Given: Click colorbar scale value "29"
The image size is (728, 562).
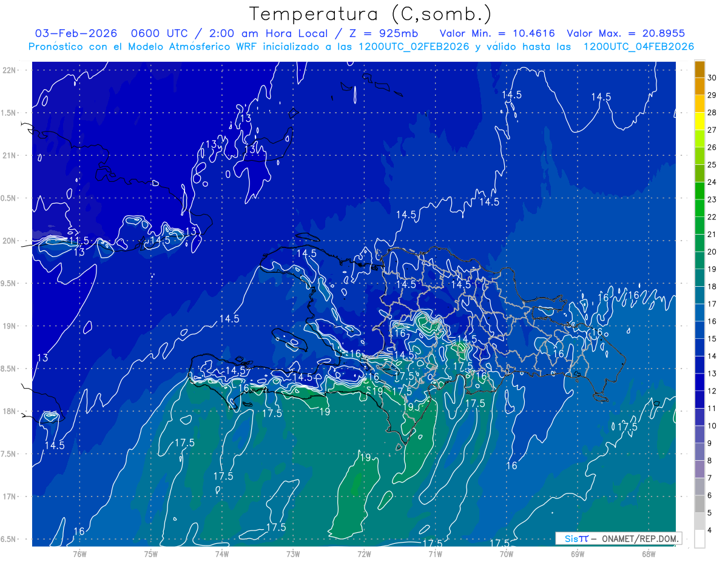Looking at the screenshot, I should 712,95.
